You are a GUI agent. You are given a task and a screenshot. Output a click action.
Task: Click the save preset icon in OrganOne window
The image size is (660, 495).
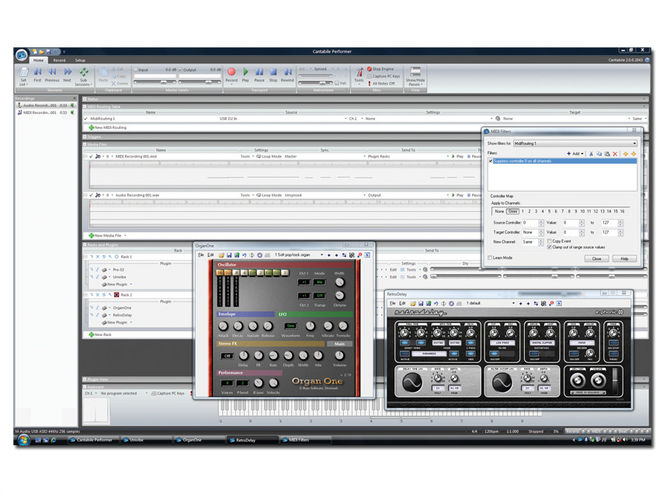[x=229, y=255]
